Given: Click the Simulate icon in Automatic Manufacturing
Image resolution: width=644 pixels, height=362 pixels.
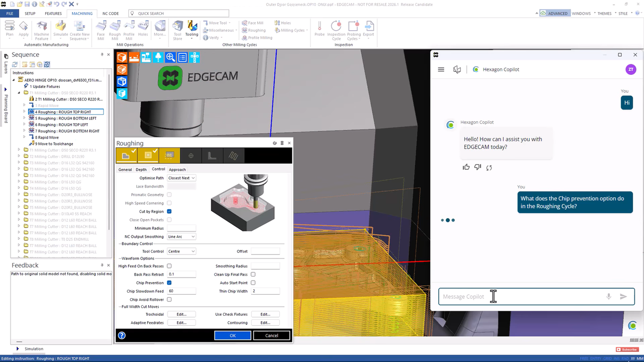Looking at the screenshot, I should 61,29.
